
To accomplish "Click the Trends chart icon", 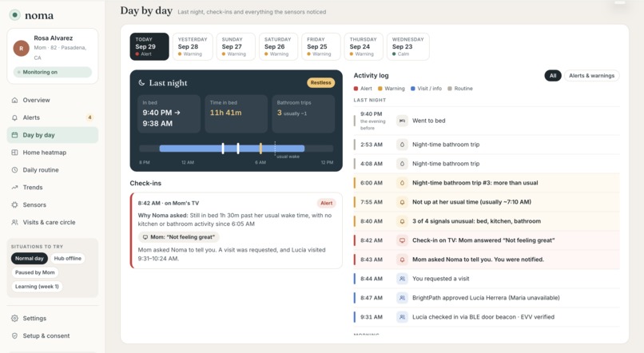I will pyautogui.click(x=15, y=188).
